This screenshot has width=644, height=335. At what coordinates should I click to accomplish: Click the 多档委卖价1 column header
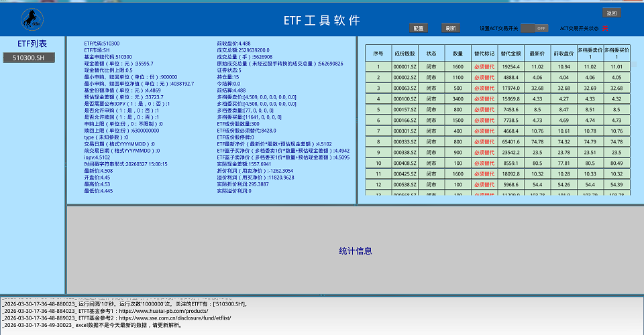pyautogui.click(x=590, y=54)
